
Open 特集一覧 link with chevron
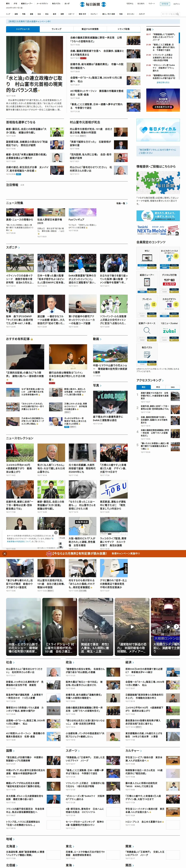pyautogui.click(x=122, y=203)
